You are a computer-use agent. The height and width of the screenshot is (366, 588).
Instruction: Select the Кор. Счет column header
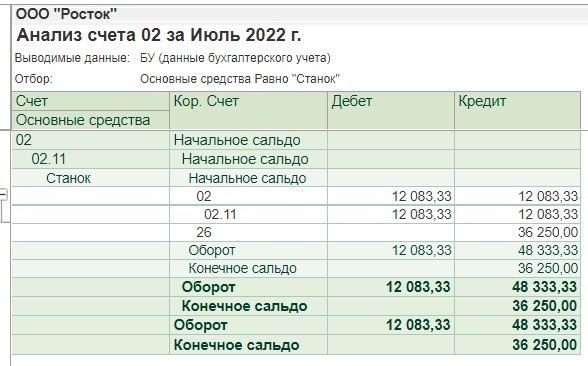tap(248, 110)
